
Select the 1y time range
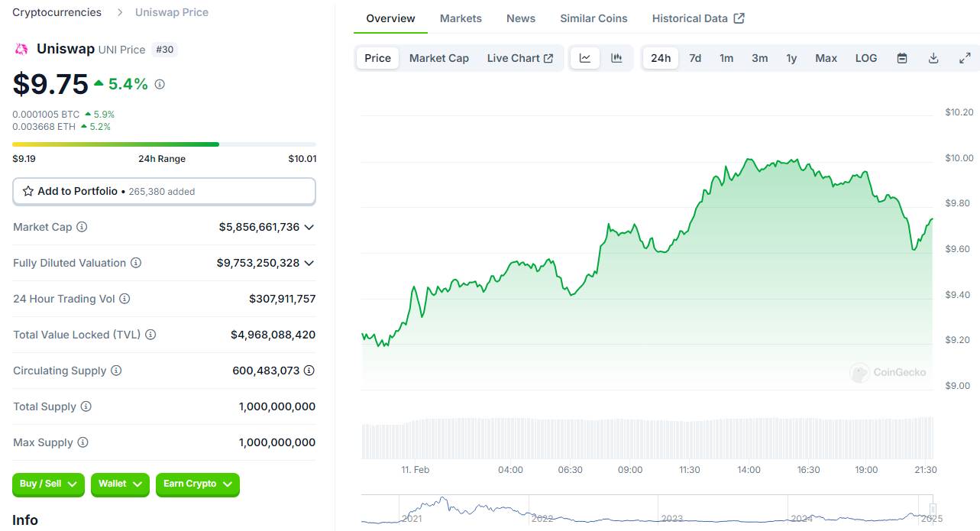coord(791,58)
